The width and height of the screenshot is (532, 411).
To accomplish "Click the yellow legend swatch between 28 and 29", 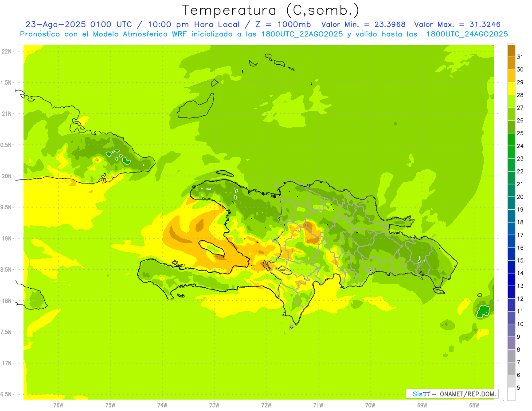I will coord(511,89).
